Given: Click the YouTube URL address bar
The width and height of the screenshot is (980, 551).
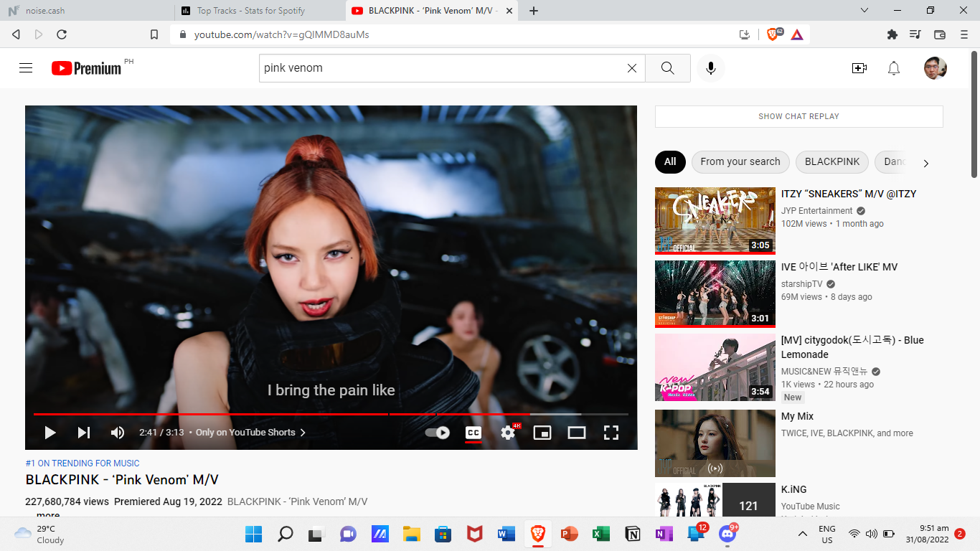Looking at the screenshot, I should pyautogui.click(x=459, y=34).
